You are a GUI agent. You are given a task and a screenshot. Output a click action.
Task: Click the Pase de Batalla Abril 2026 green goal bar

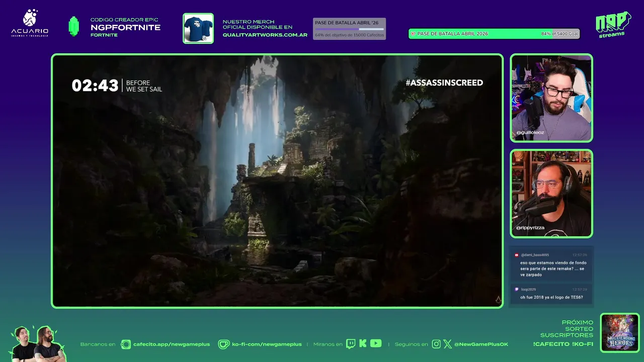point(494,34)
